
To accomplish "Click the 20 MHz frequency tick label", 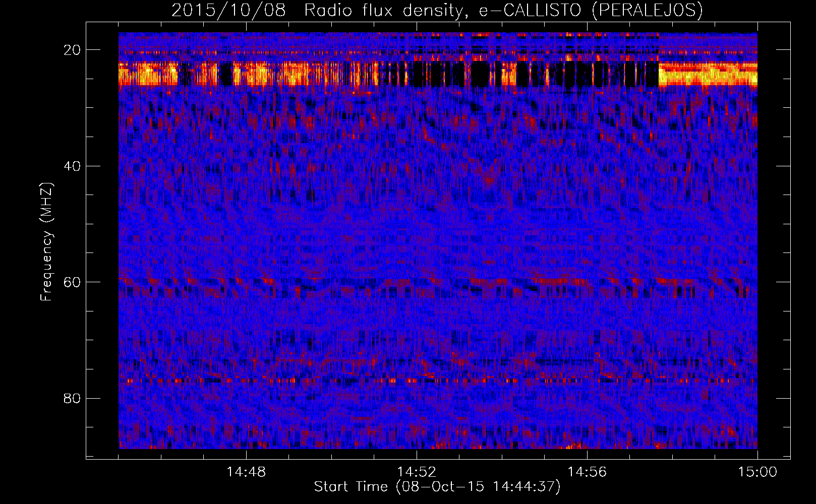I will [x=73, y=50].
